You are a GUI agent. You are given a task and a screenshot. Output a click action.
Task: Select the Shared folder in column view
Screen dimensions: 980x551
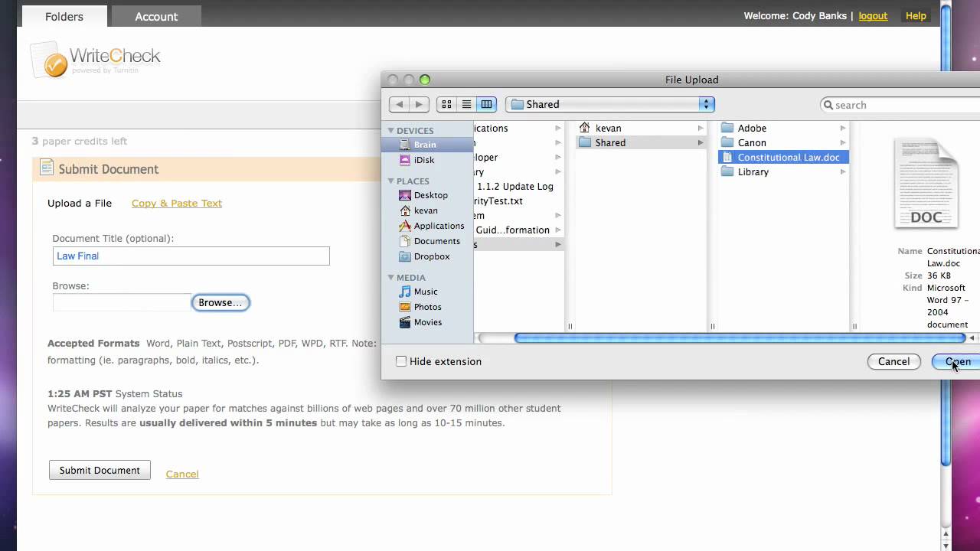click(x=641, y=142)
